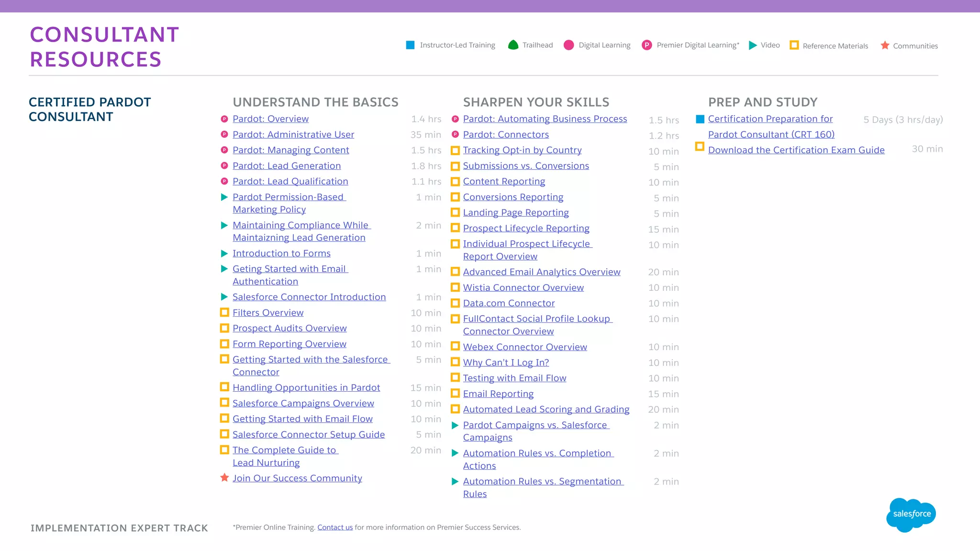Screen dimensions: 980x551
Task: Open Salesforce Connector Setup Guide link
Action: pos(309,434)
